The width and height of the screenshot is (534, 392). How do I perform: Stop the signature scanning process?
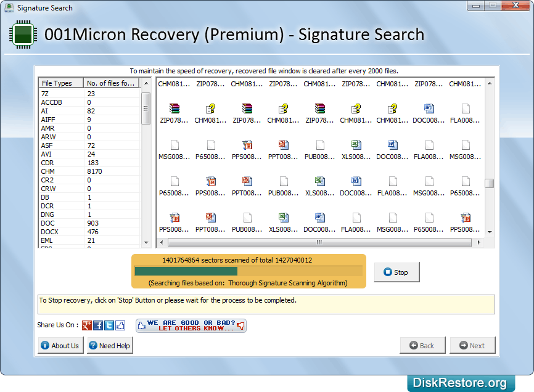pos(396,272)
